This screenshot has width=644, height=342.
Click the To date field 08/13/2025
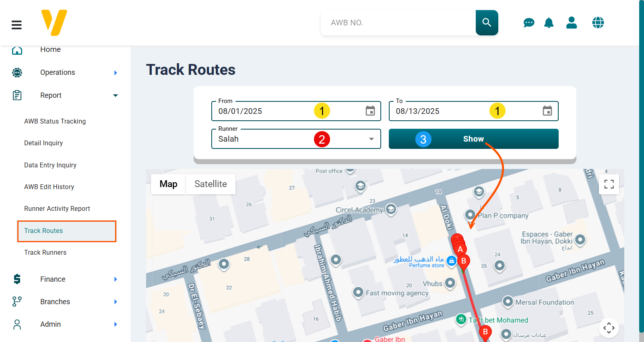tap(474, 111)
